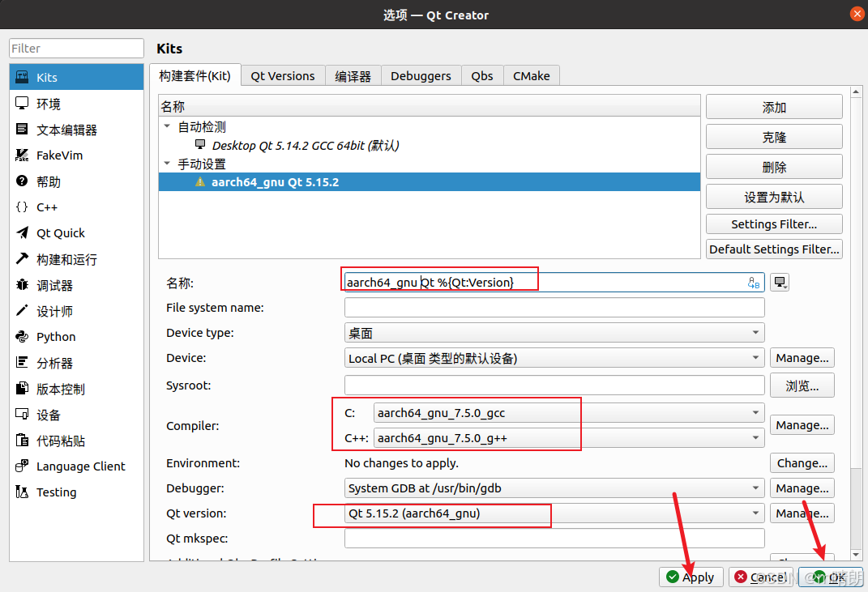Open the 设计师 settings category

(x=76, y=311)
